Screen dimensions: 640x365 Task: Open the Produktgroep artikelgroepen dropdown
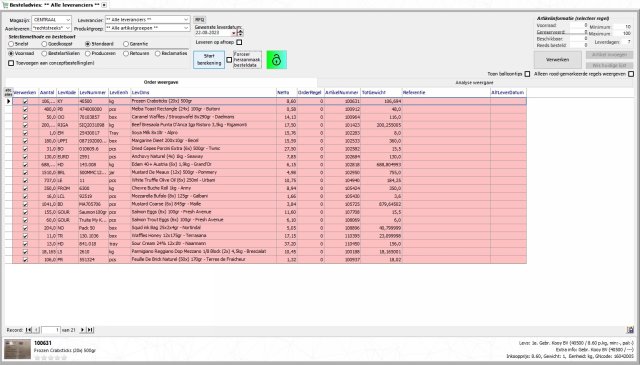click(186, 28)
